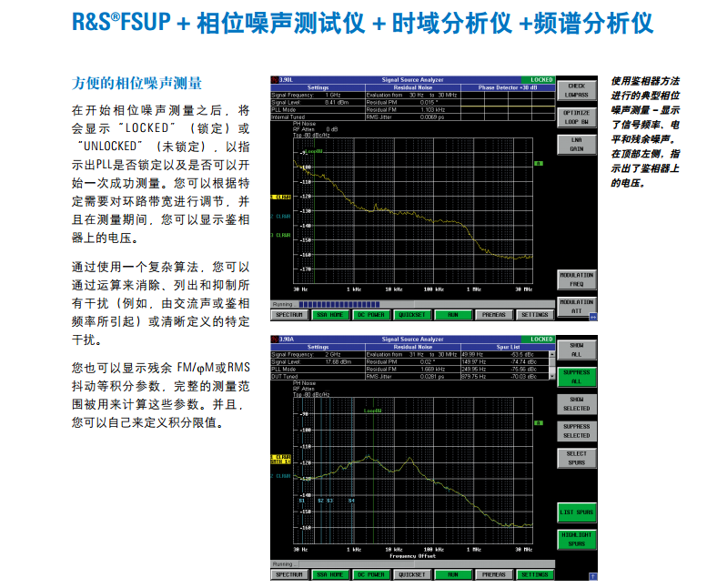Switch to SPECTRUM mode in lower analyzer
This screenshot has width=717, height=588.
click(x=289, y=574)
